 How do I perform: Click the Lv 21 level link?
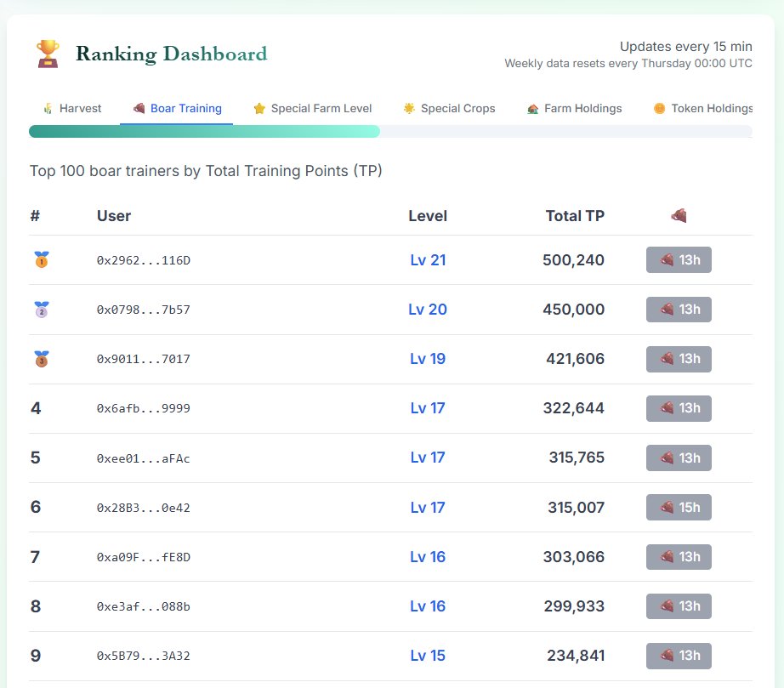point(428,260)
